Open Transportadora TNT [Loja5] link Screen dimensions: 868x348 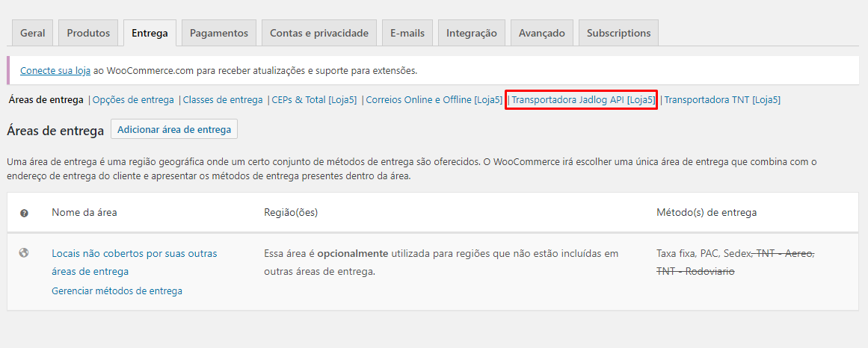pos(722,99)
